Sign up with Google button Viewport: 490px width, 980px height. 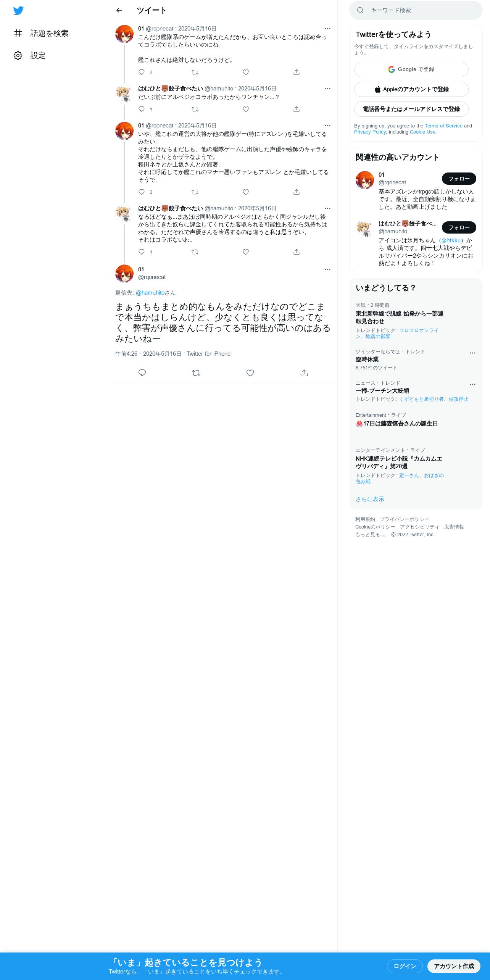pos(411,69)
